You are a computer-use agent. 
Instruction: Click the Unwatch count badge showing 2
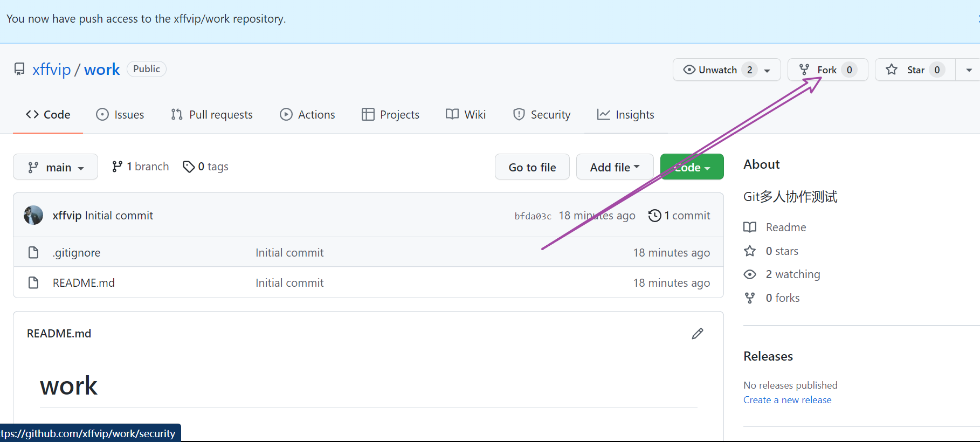[x=749, y=70]
